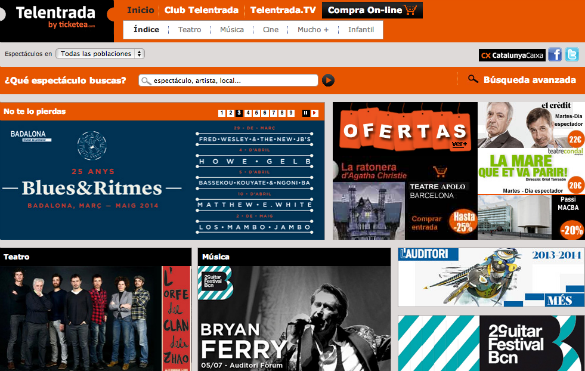This screenshot has height=371, width=585.
Task: Pause the No te lo pierdas slideshow
Action: click(306, 113)
